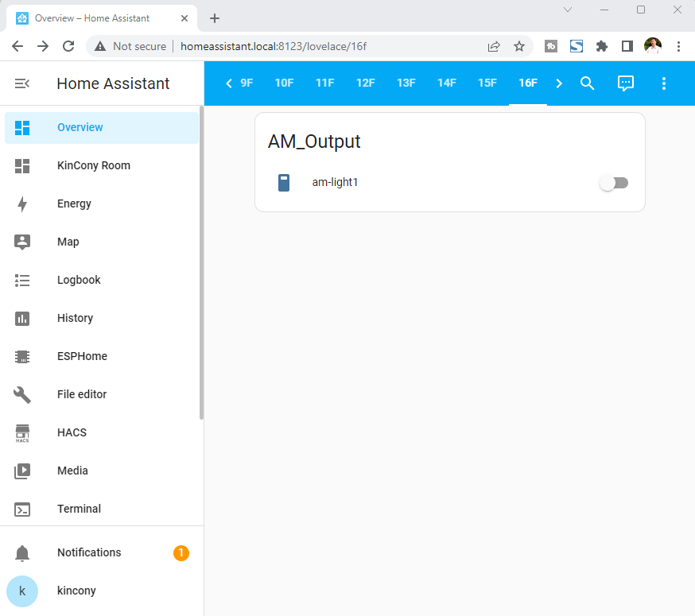Click the search magnifier icon in header
The width and height of the screenshot is (695, 616).
[587, 83]
